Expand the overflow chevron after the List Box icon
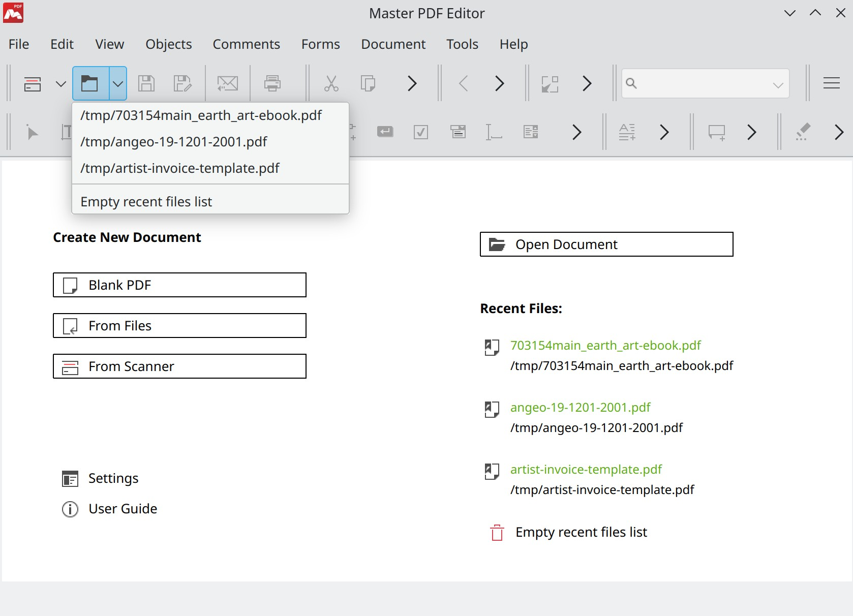This screenshot has height=616, width=853. tap(576, 132)
